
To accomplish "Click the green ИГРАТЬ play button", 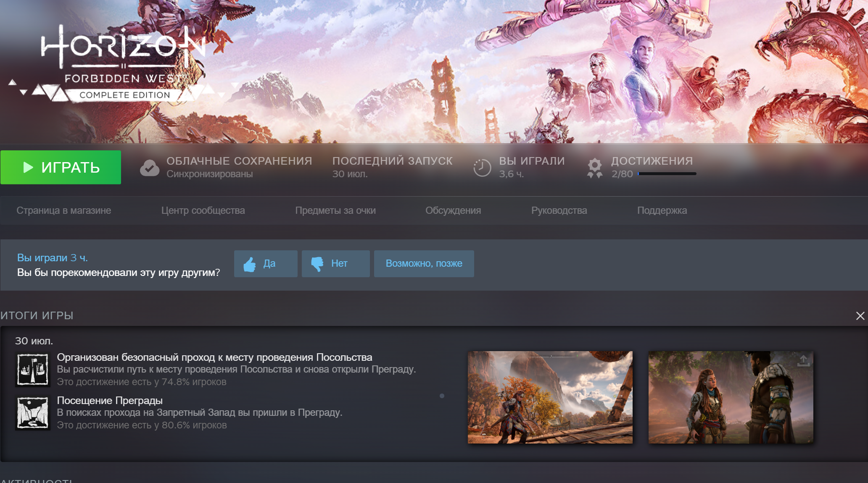I will pos(61,167).
